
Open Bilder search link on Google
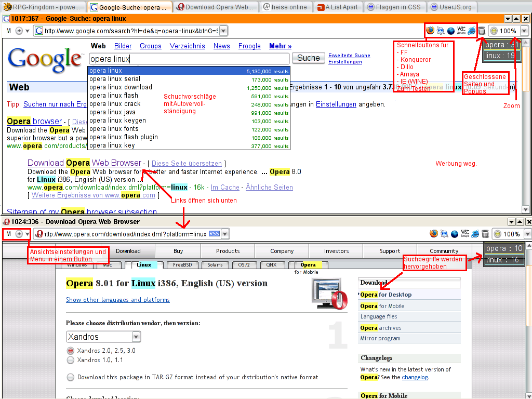click(123, 46)
